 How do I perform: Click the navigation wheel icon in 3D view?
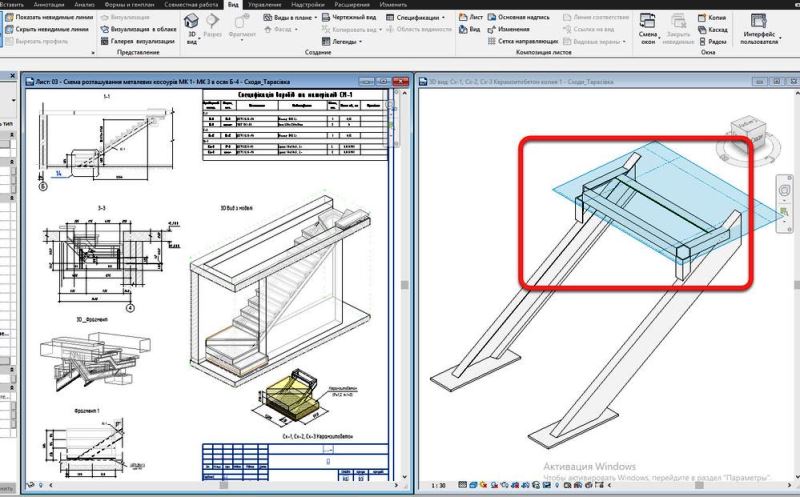785,190
